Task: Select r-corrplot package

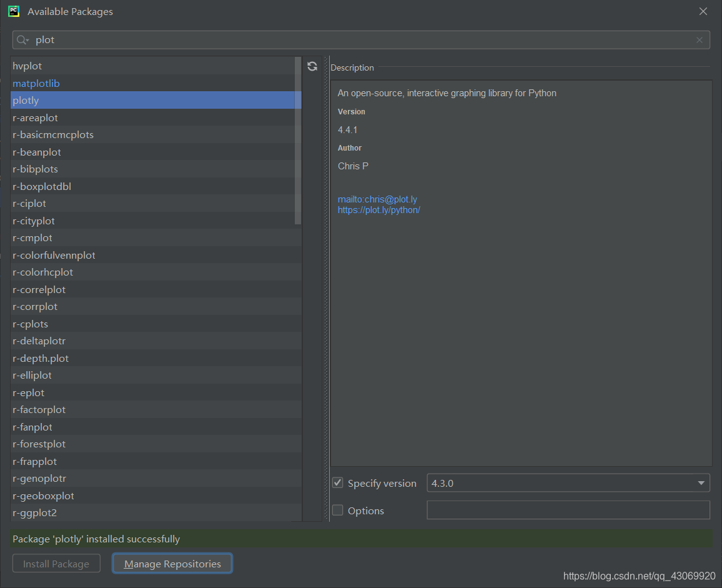Action: point(156,306)
